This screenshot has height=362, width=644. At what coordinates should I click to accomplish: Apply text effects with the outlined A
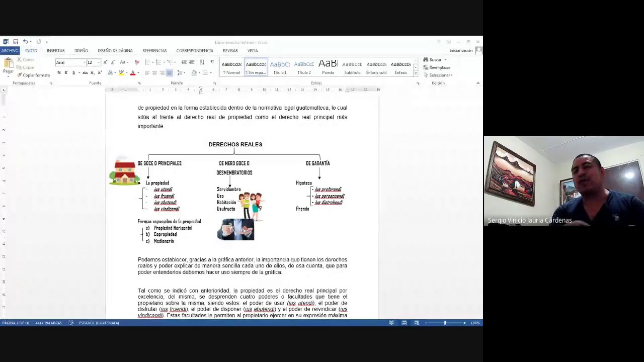pyautogui.click(x=110, y=73)
